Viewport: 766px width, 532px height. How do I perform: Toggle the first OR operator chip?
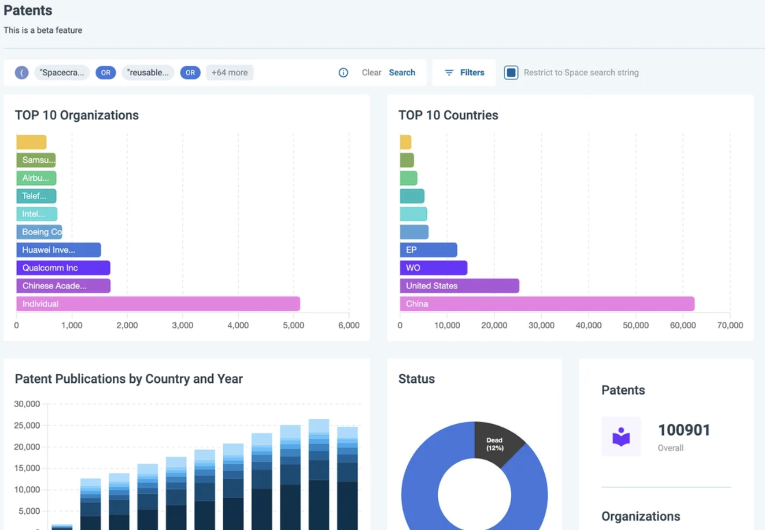click(105, 73)
